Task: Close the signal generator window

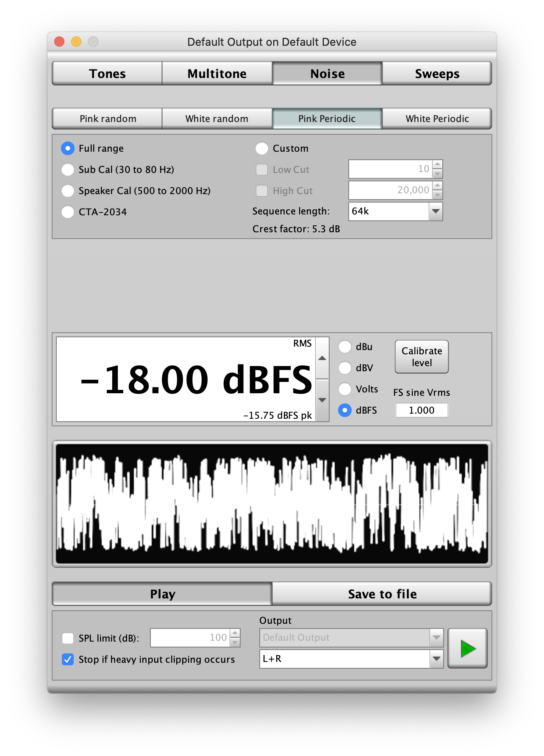Action: pos(59,42)
